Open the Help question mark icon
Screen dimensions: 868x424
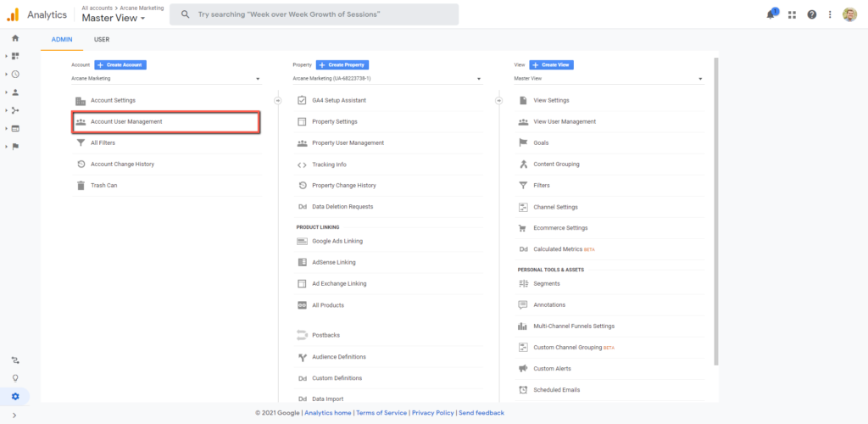(x=811, y=15)
